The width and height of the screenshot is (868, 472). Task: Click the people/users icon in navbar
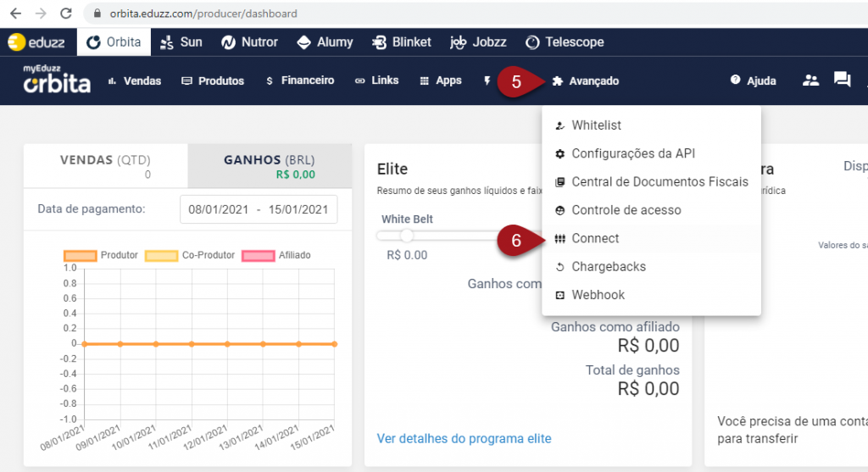[810, 81]
